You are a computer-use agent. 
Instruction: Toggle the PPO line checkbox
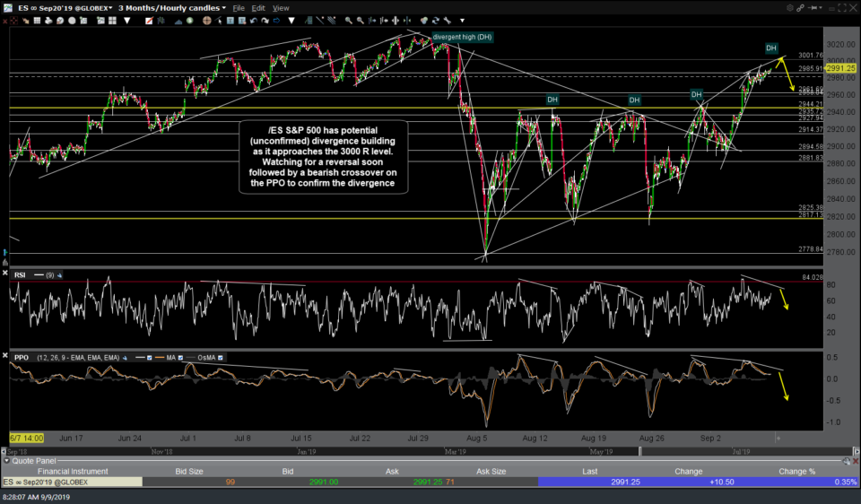(150, 358)
